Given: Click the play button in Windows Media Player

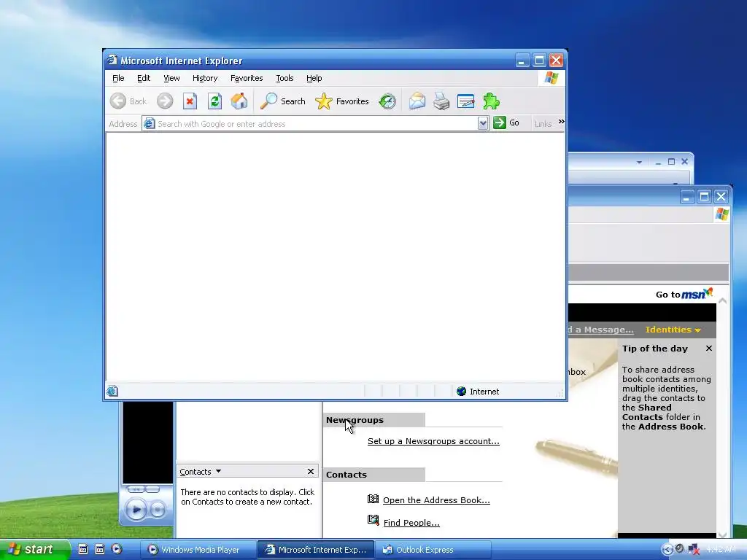Looking at the screenshot, I should (x=136, y=510).
